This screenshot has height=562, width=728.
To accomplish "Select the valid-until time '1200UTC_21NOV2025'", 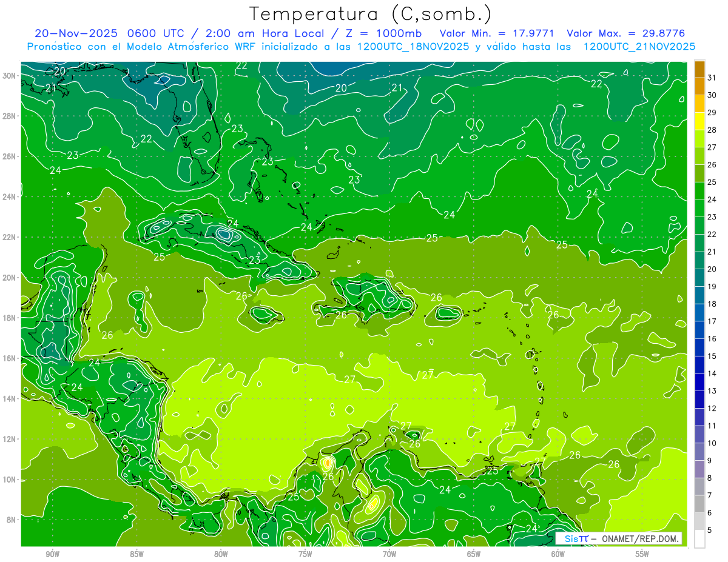I will (x=639, y=47).
